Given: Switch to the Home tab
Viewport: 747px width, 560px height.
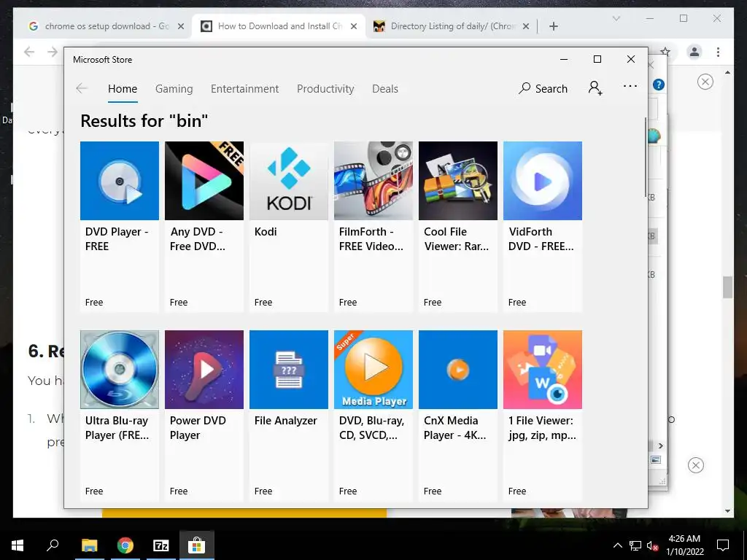Looking at the screenshot, I should click(x=123, y=89).
